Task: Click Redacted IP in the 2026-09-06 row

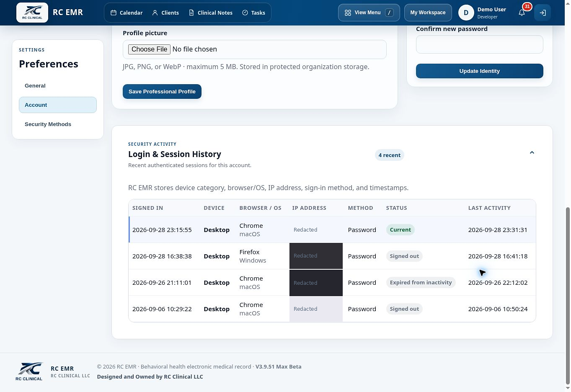Action: [305, 309]
